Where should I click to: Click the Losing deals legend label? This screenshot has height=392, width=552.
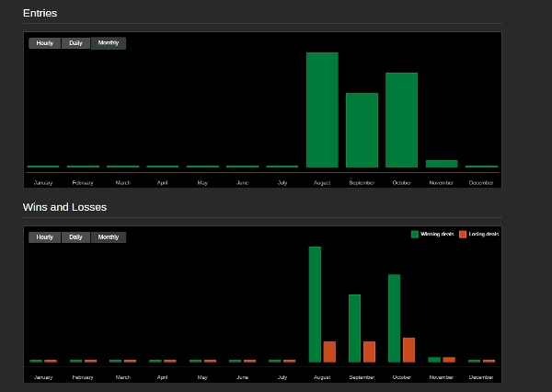484,234
